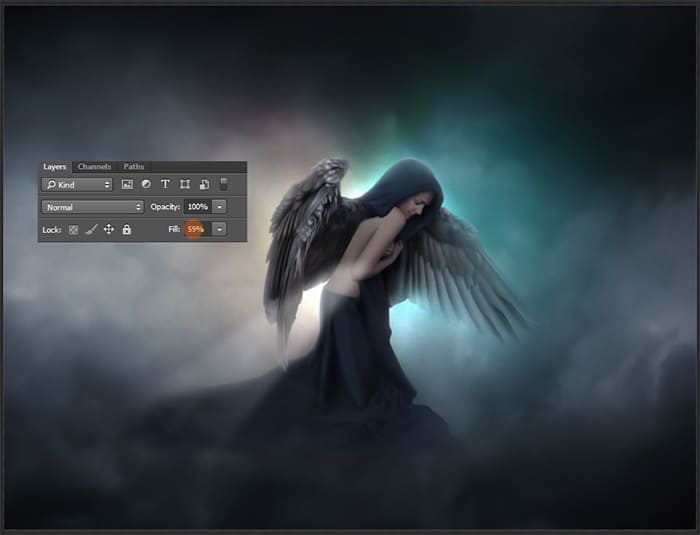Open the Normal blend mode dropdown
This screenshot has height=535, width=700.
coord(93,207)
